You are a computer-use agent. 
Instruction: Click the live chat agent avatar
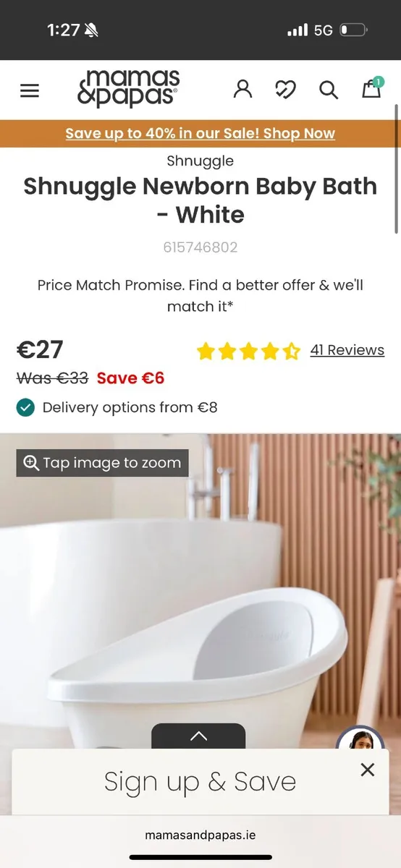(x=360, y=739)
